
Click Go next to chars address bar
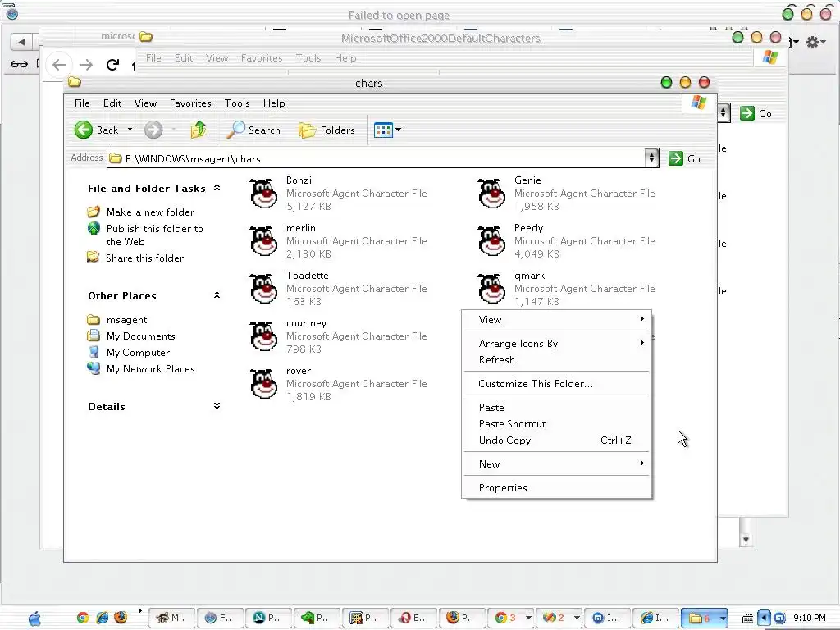685,158
